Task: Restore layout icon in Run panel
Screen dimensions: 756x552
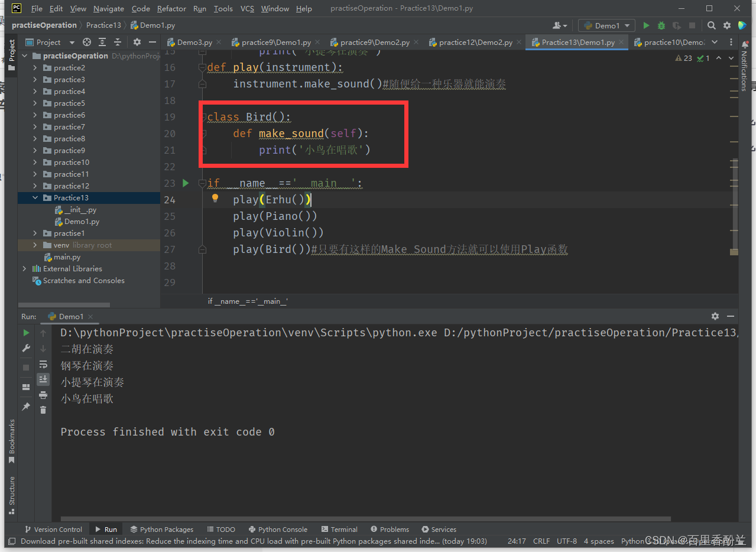Action: click(26, 387)
